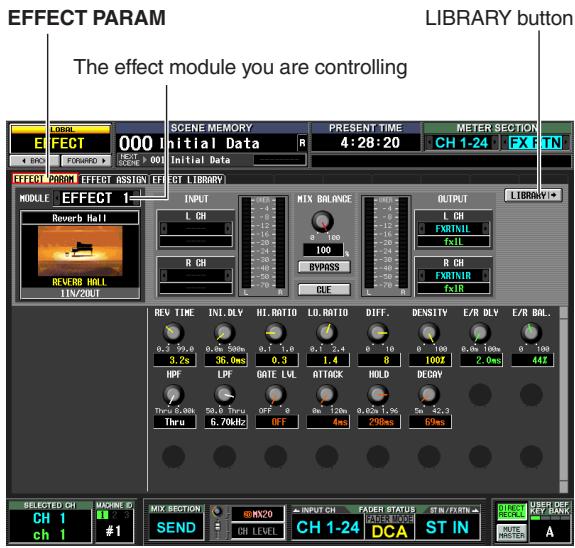Screen dimensions: 575x548
Task: Open the OUTPUT R CH FXRTN1R selector
Action: click(x=453, y=275)
